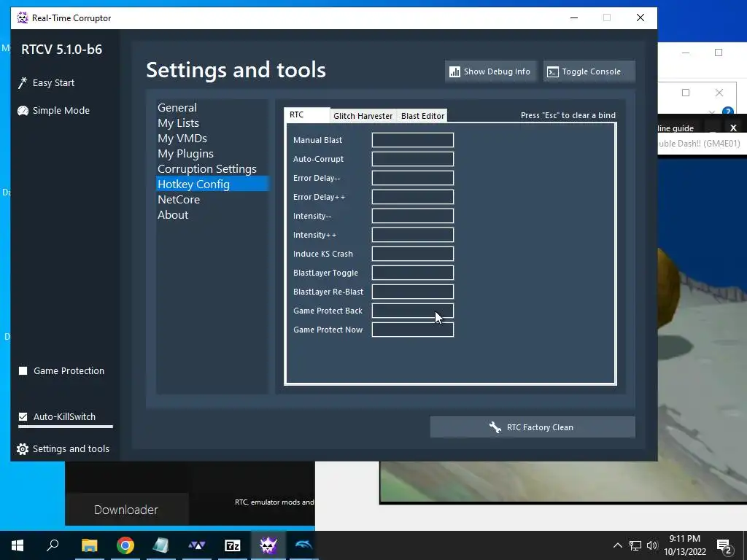Select My Plugins in settings list
The width and height of the screenshot is (747, 560).
pos(212,153)
